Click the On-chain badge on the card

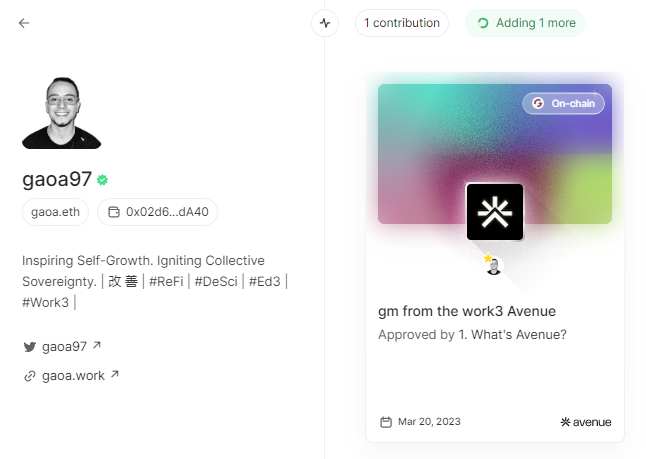tap(563, 103)
